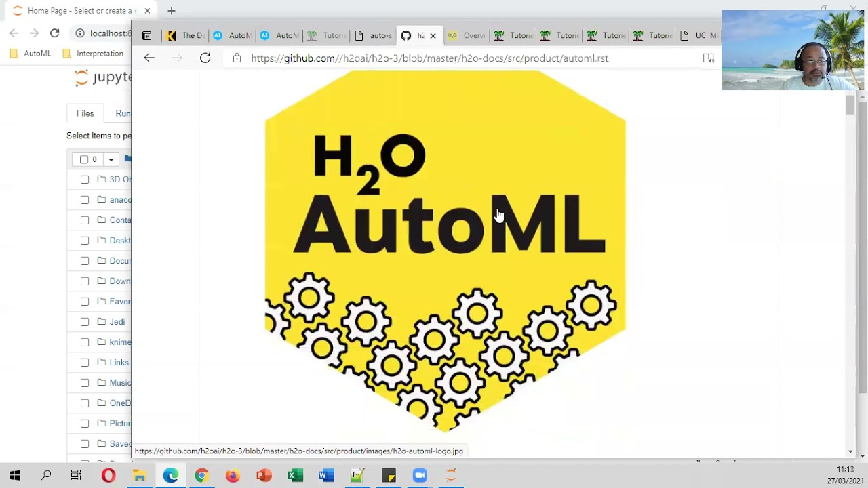Open a new tab in Chrome
The height and width of the screenshot is (488, 868).
[171, 11]
